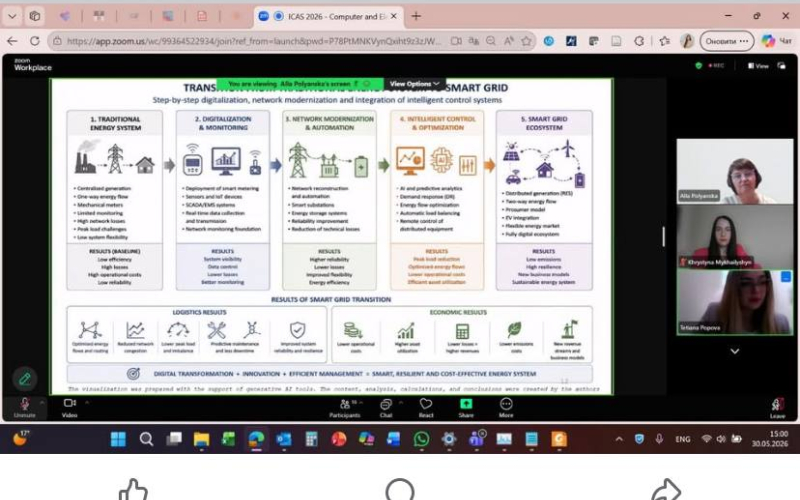
Task: Reload the browser page
Action: pyautogui.click(x=35, y=41)
